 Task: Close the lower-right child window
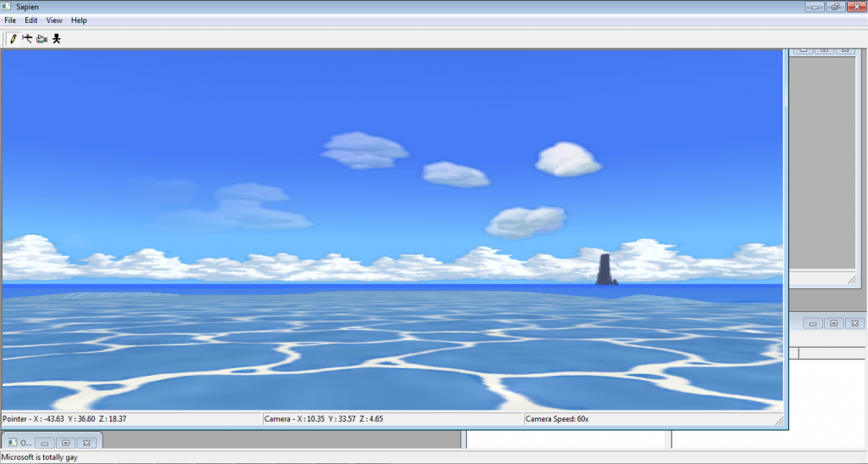(854, 323)
